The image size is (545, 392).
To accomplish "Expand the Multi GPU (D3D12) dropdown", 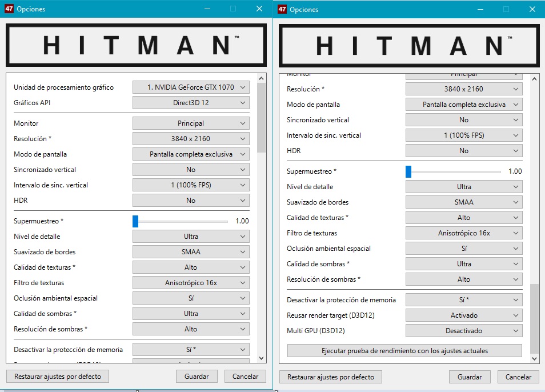I will [464, 330].
